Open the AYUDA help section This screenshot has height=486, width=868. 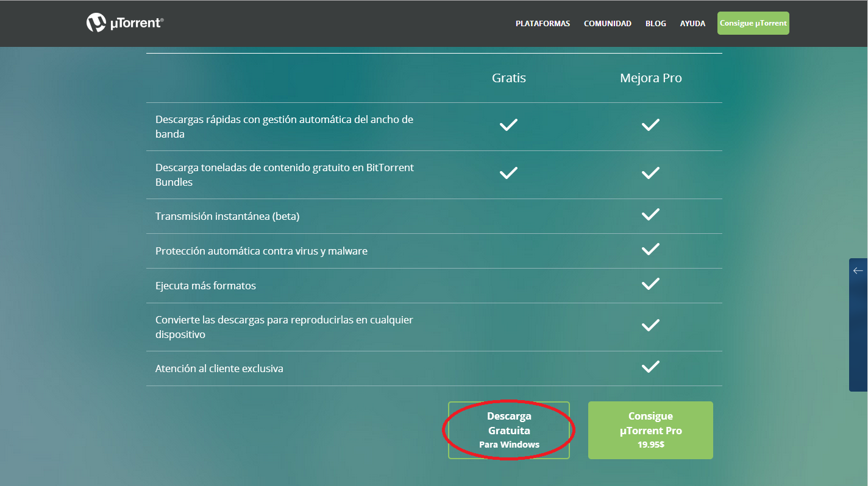coord(692,24)
